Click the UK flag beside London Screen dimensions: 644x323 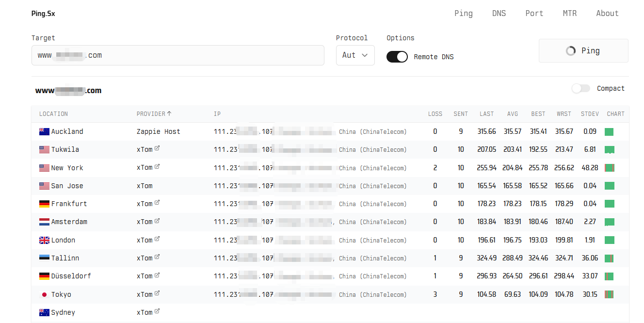(44, 240)
